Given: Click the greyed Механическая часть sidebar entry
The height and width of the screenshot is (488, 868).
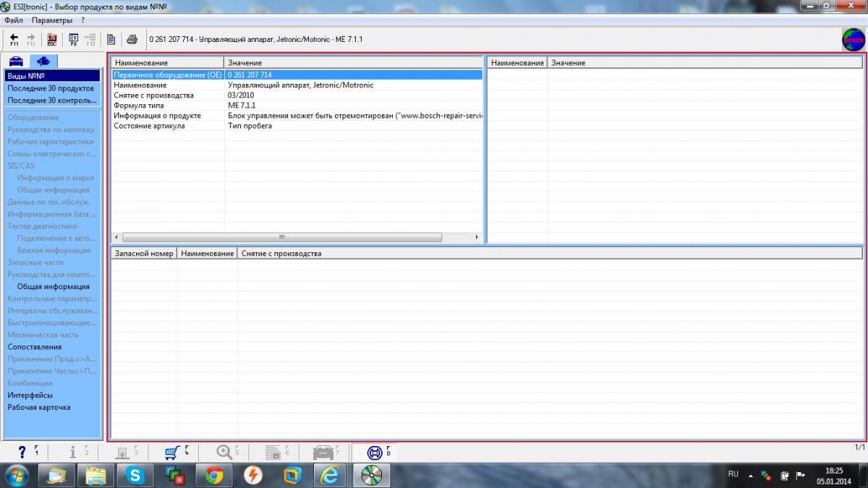Looking at the screenshot, I should point(43,335).
